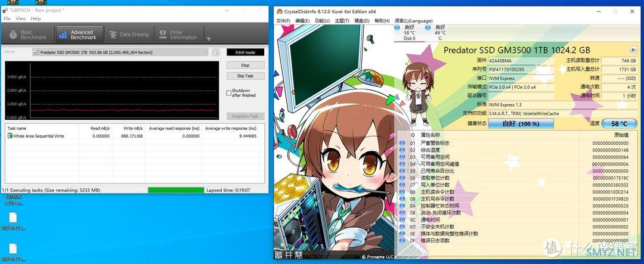Open TxBENCH Help menu
This screenshot has width=644, height=264.
pyautogui.click(x=36, y=18)
